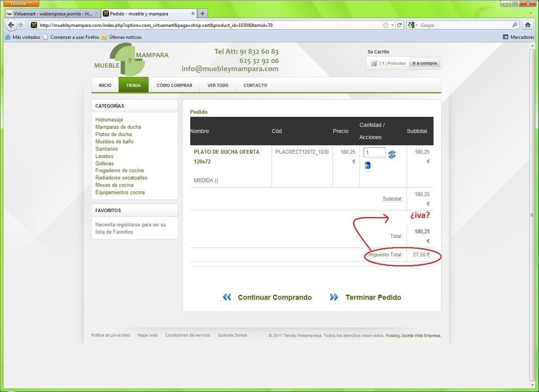This screenshot has height=392, width=539.
Task: Close the Pedido - mueble y mampara tab
Action: [x=193, y=14]
